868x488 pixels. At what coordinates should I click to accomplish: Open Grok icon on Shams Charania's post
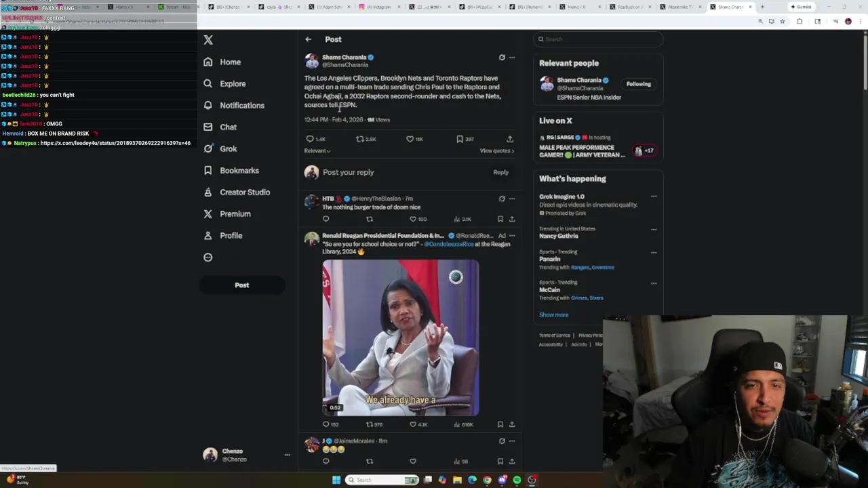[502, 58]
